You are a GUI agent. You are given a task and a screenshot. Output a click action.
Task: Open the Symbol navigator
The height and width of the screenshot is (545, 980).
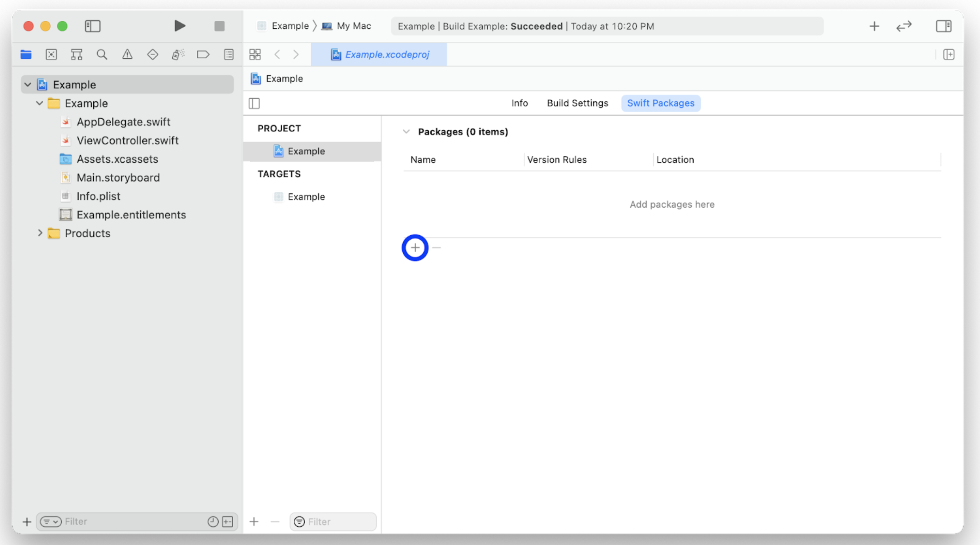pyautogui.click(x=77, y=54)
